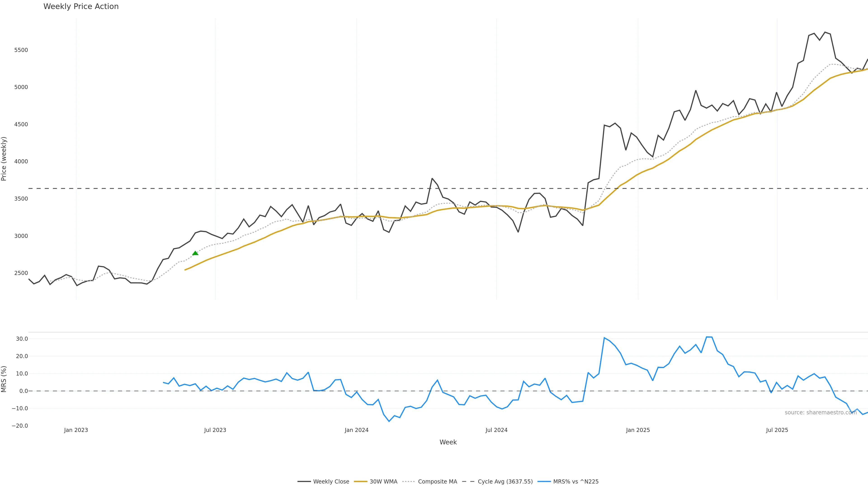The width and height of the screenshot is (868, 488).
Task: Click the green triangle marker on the price chart
Action: point(195,253)
